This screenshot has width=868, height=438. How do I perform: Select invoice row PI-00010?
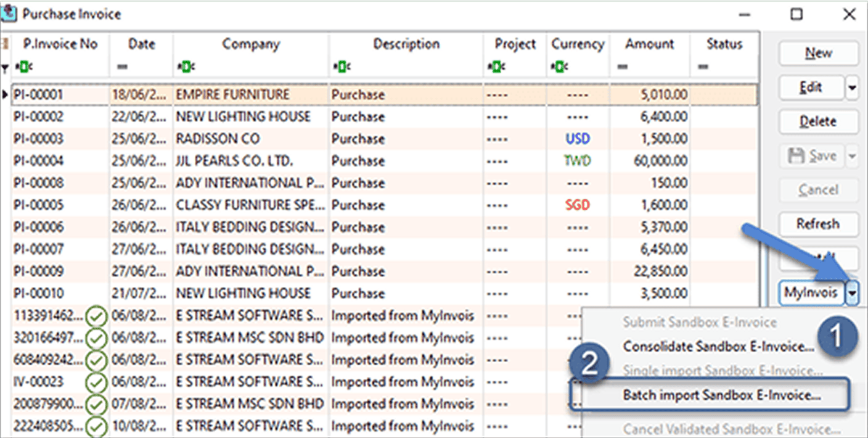pos(385,294)
